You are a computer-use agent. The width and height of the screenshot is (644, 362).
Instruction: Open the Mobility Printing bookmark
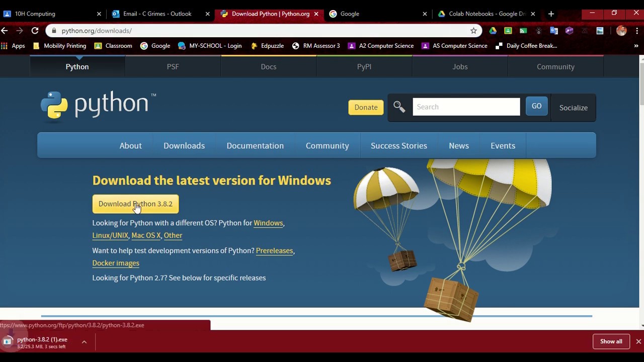tap(59, 46)
